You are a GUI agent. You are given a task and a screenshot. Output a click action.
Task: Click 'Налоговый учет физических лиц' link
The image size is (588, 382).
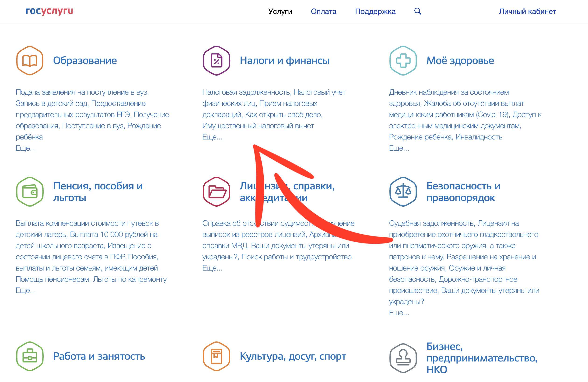tap(274, 98)
